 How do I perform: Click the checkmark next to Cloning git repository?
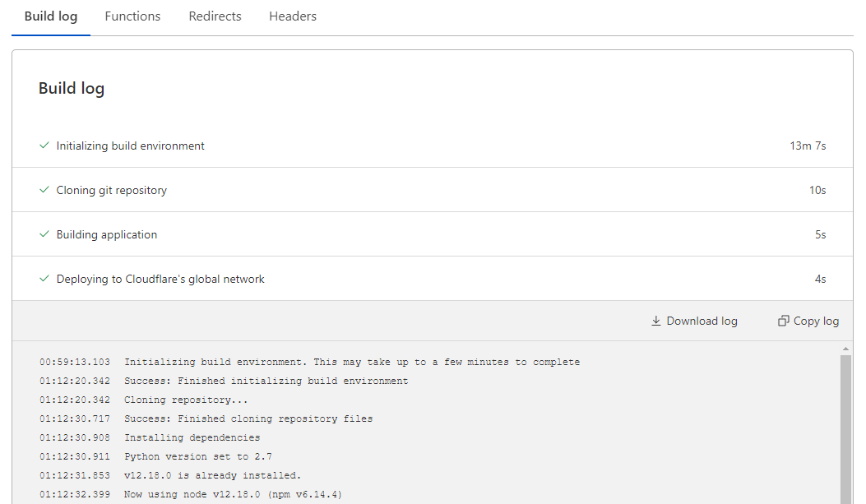44,190
